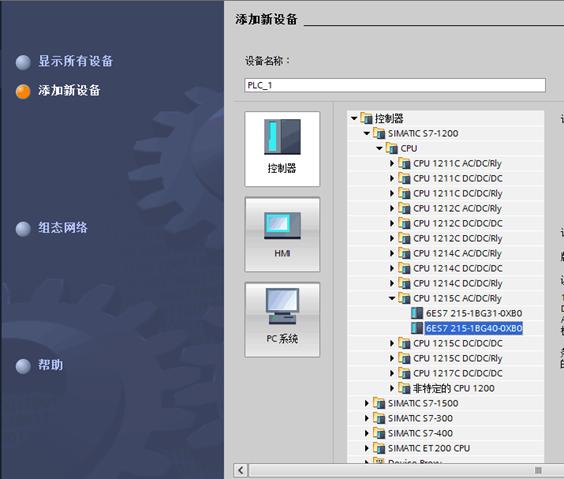Collapse the 控制器 tree node arrow
564x479 pixels.
click(354, 118)
